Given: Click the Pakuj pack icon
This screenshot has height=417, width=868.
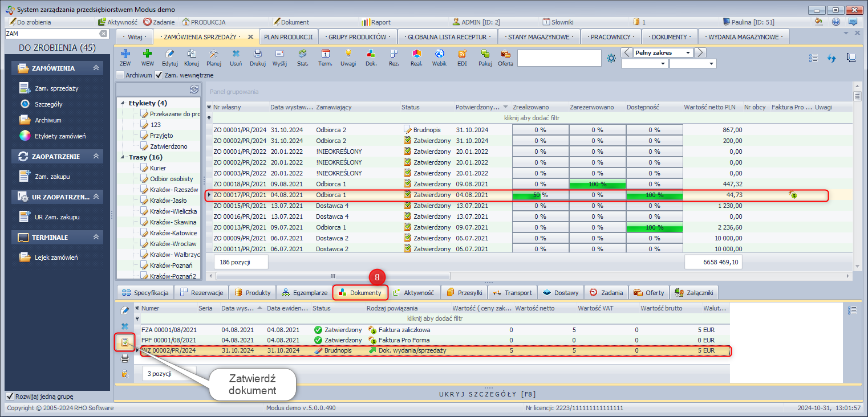Looking at the screenshot, I should coord(485,54).
